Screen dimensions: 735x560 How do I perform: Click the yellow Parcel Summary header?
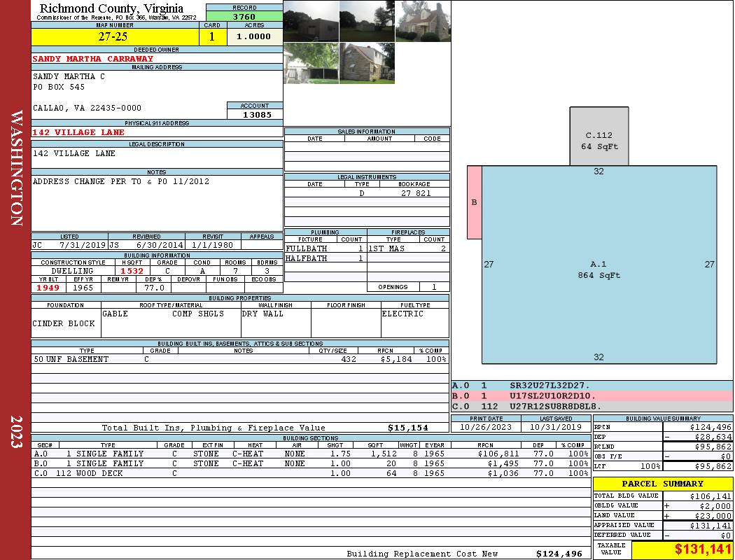click(x=662, y=484)
